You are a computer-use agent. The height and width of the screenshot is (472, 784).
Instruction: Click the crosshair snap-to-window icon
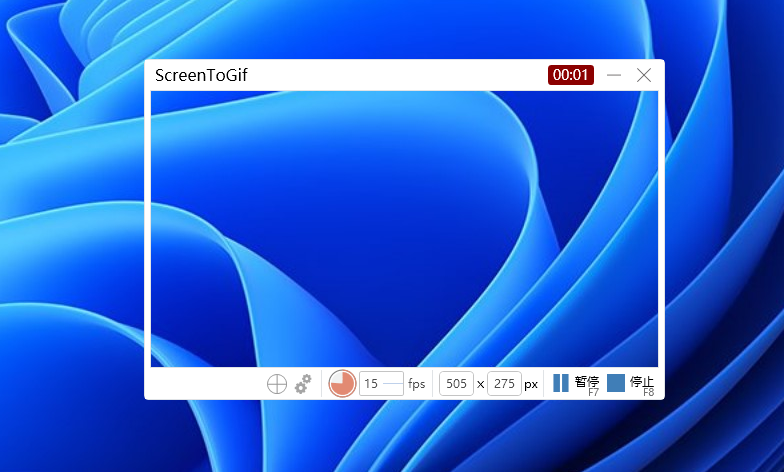[277, 384]
